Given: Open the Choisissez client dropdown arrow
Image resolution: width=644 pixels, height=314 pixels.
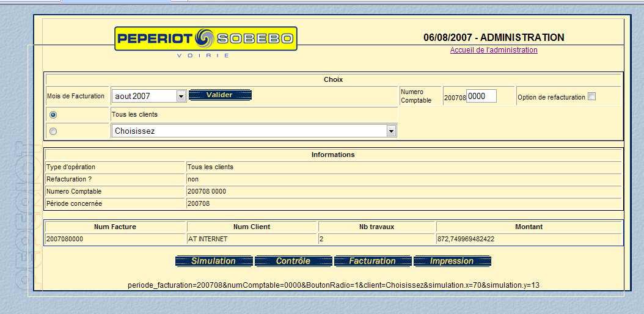Looking at the screenshot, I should pos(392,131).
